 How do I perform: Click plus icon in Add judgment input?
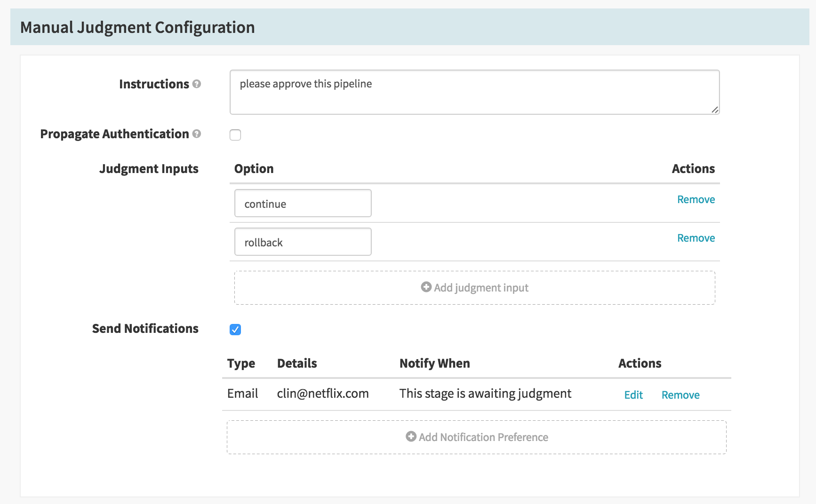point(426,287)
